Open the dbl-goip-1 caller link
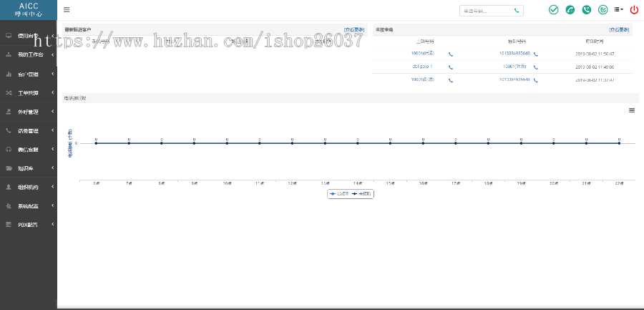The width and height of the screenshot is (644, 310). 422,66
